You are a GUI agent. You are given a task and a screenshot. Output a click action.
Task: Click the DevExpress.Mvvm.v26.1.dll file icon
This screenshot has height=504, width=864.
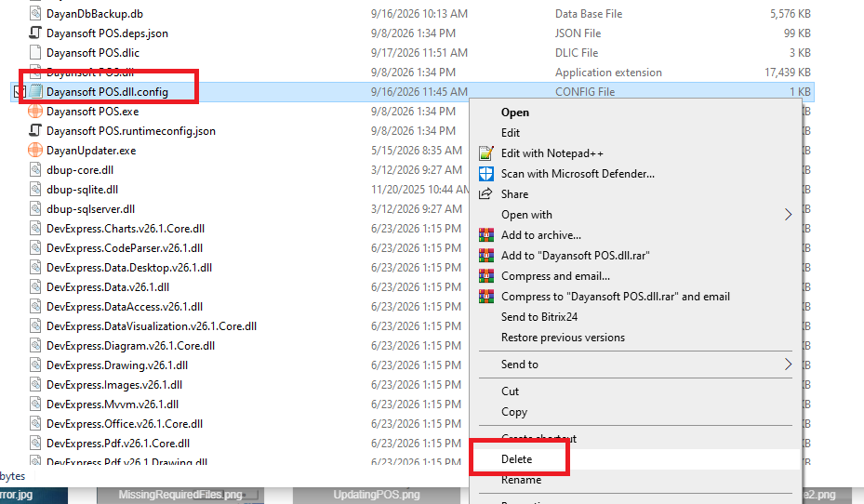click(35, 405)
